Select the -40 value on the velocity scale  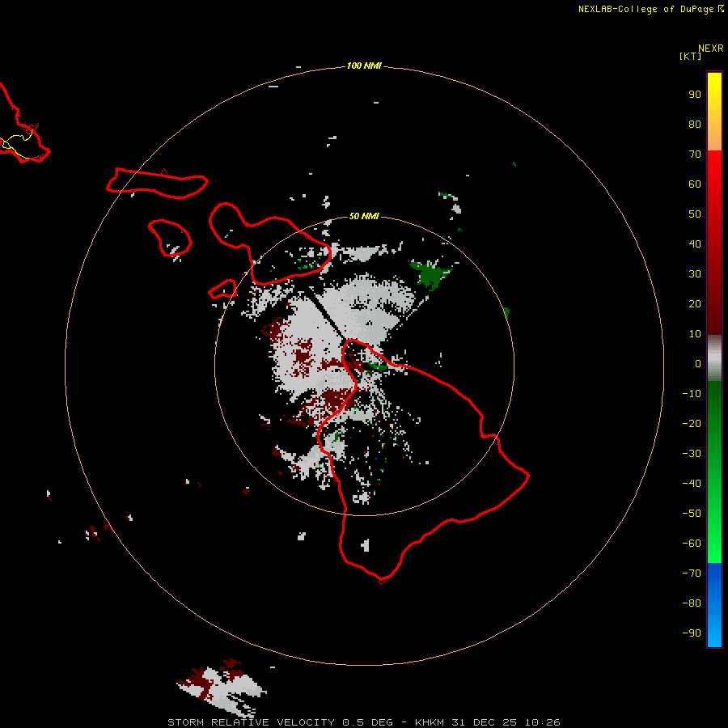point(692,484)
